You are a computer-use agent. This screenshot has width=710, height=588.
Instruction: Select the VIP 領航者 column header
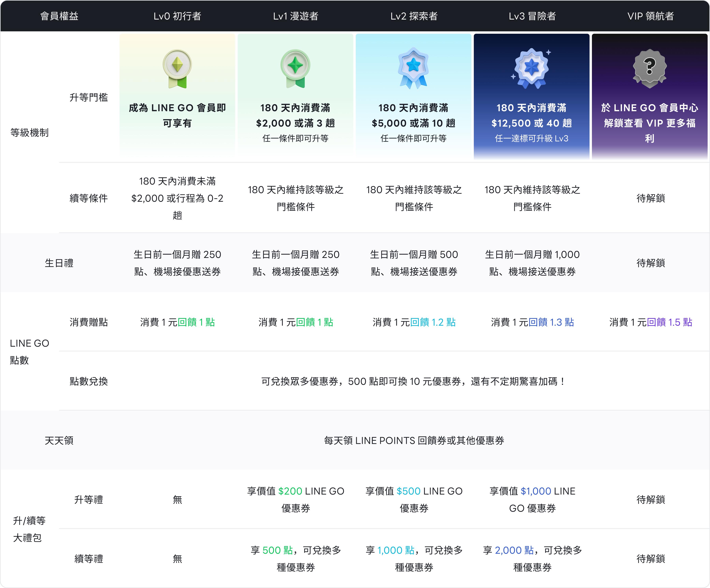(x=650, y=16)
